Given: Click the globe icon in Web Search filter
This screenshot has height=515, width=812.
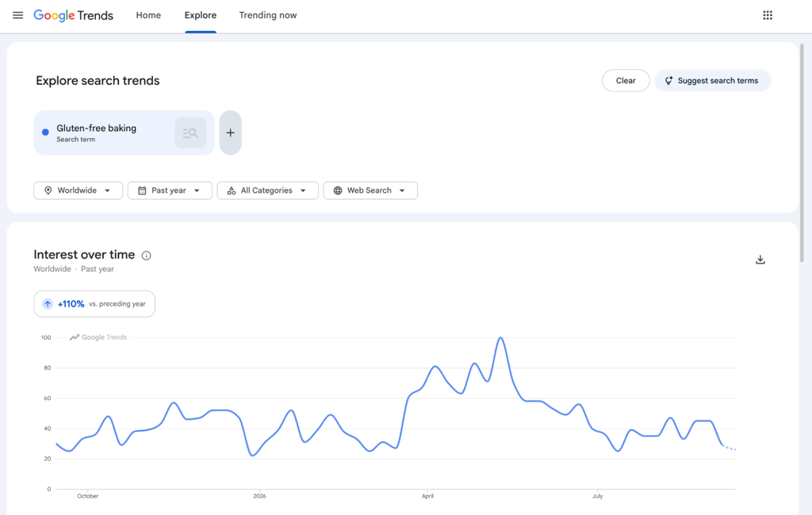Looking at the screenshot, I should pyautogui.click(x=338, y=190).
